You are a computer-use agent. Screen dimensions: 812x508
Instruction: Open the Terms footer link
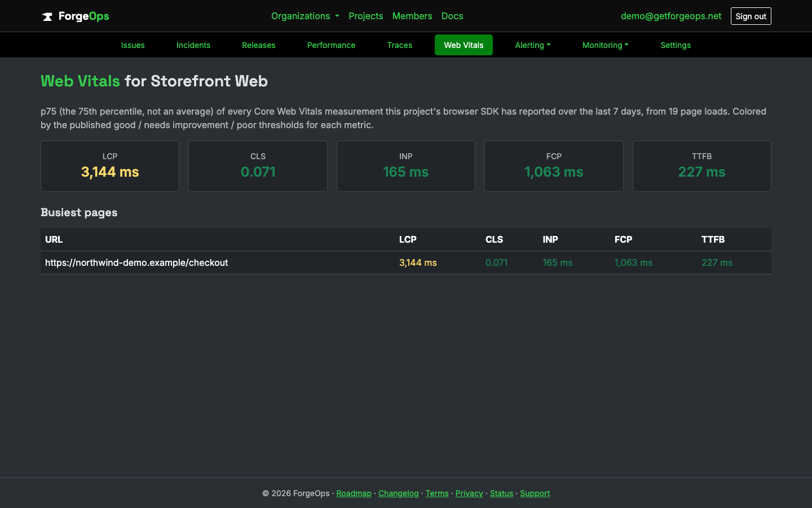coord(437,493)
